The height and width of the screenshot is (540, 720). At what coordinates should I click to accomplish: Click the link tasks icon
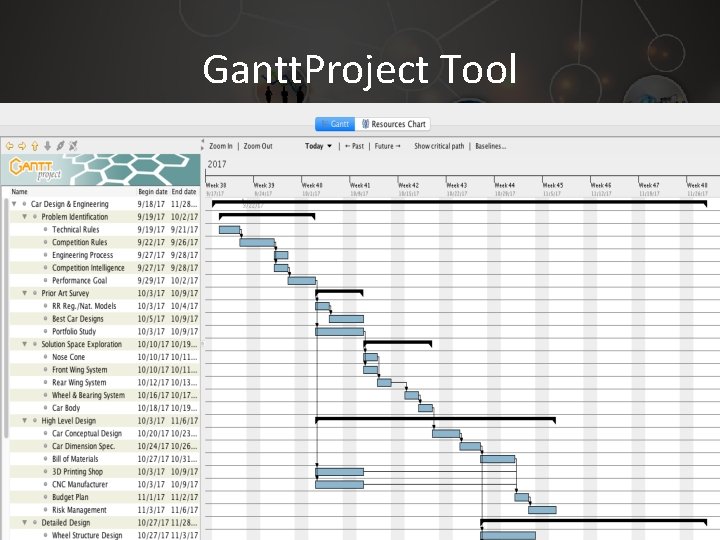(x=60, y=146)
